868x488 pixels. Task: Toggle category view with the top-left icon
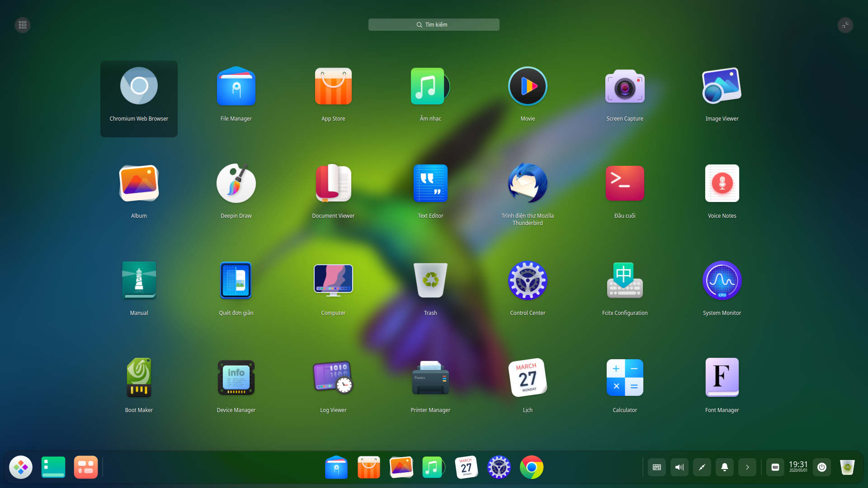(22, 25)
